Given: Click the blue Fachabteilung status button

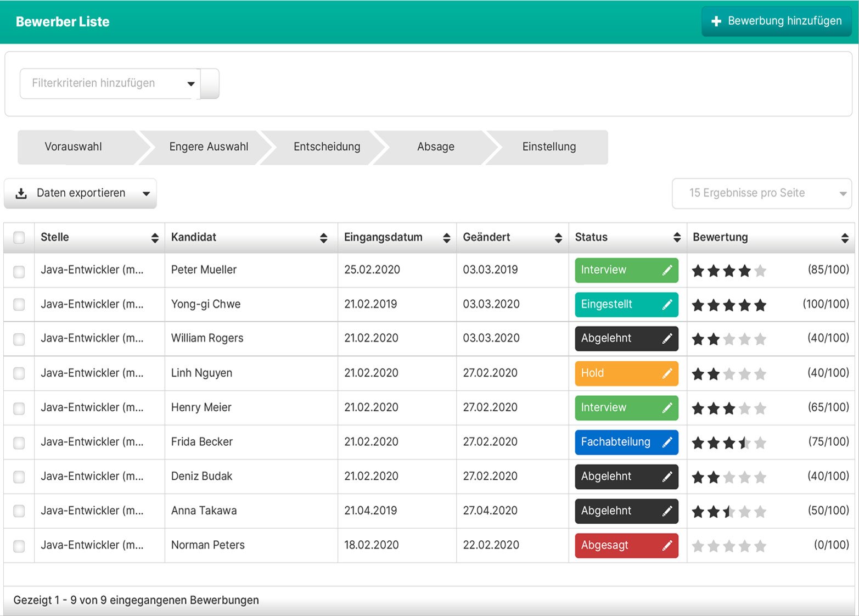Looking at the screenshot, I should tap(626, 442).
